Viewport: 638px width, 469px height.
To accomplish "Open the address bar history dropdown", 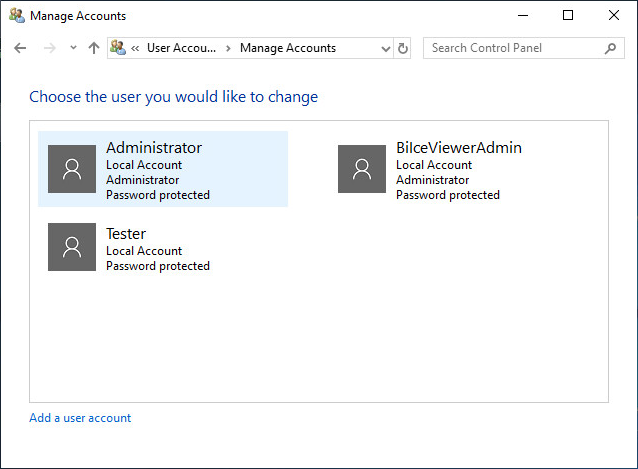I will pos(386,48).
